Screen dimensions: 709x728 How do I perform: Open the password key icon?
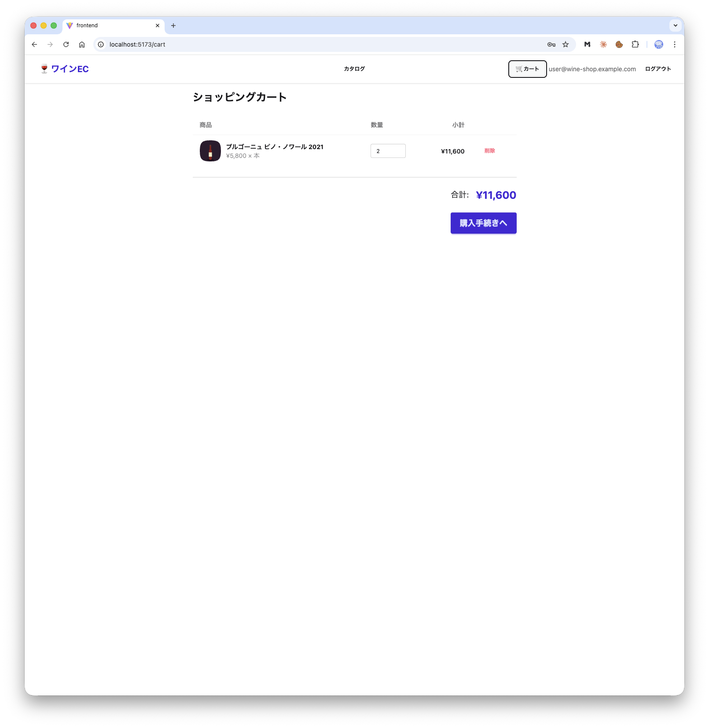pos(551,44)
